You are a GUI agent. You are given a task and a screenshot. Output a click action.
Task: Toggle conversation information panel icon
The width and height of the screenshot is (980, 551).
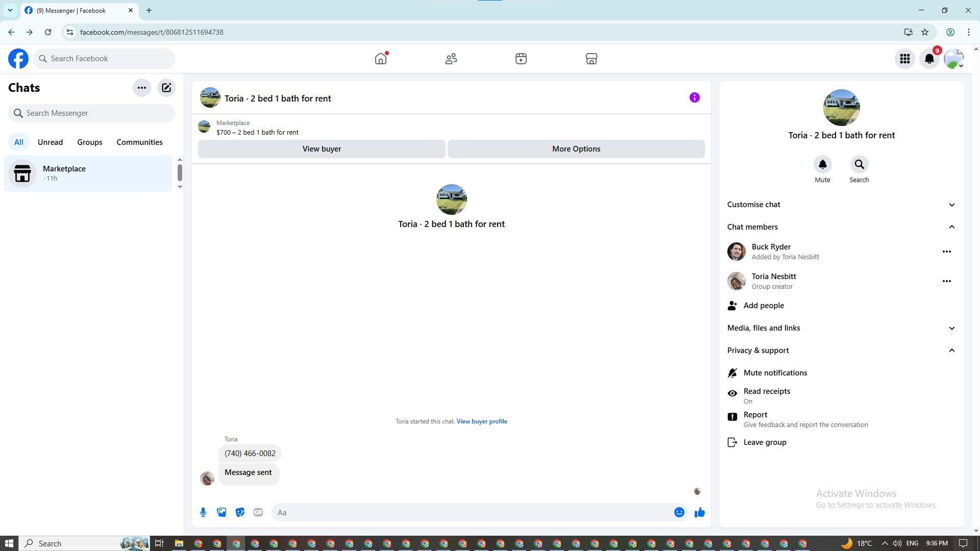coord(694,97)
